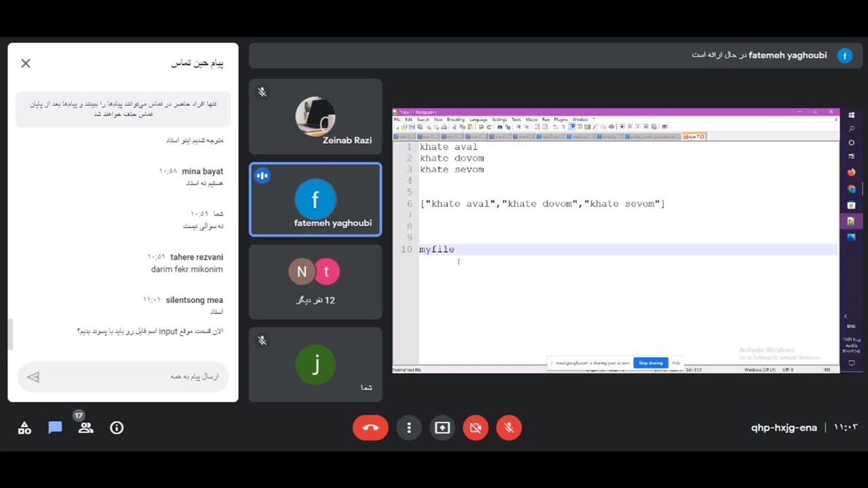This screenshot has width=868, height=488.
Task: Click the blue Stop sharing button
Action: tap(650, 363)
